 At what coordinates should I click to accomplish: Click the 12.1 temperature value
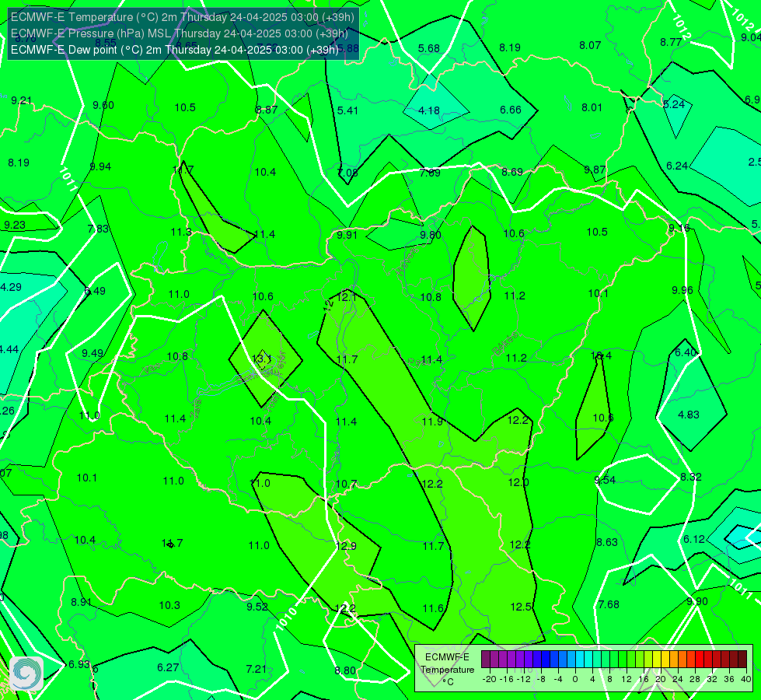(x=346, y=297)
